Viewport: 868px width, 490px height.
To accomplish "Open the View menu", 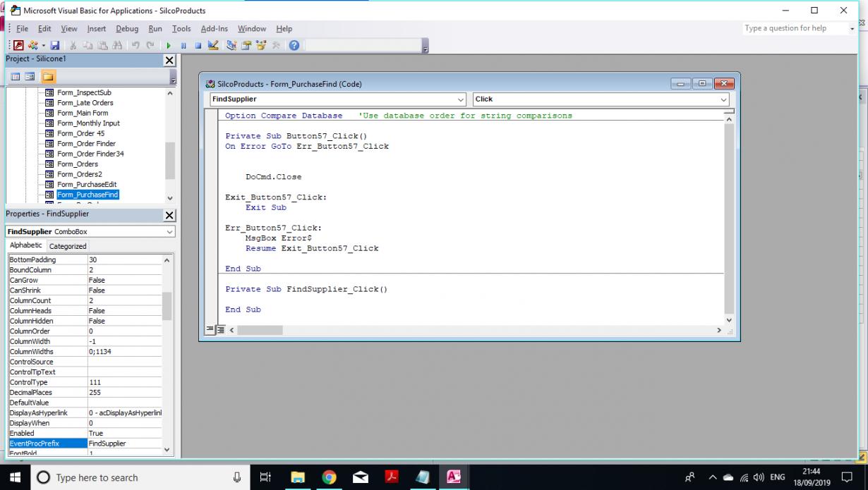I will click(x=69, y=29).
